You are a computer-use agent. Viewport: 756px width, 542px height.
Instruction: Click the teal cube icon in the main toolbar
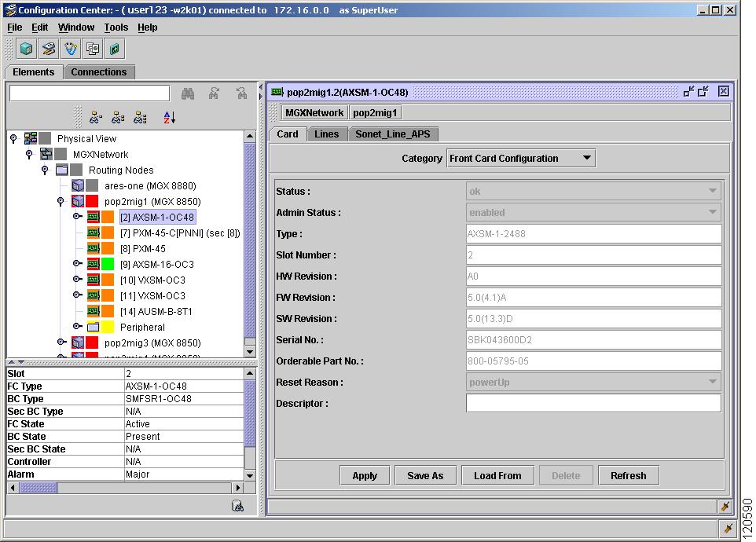pyautogui.click(x=27, y=49)
